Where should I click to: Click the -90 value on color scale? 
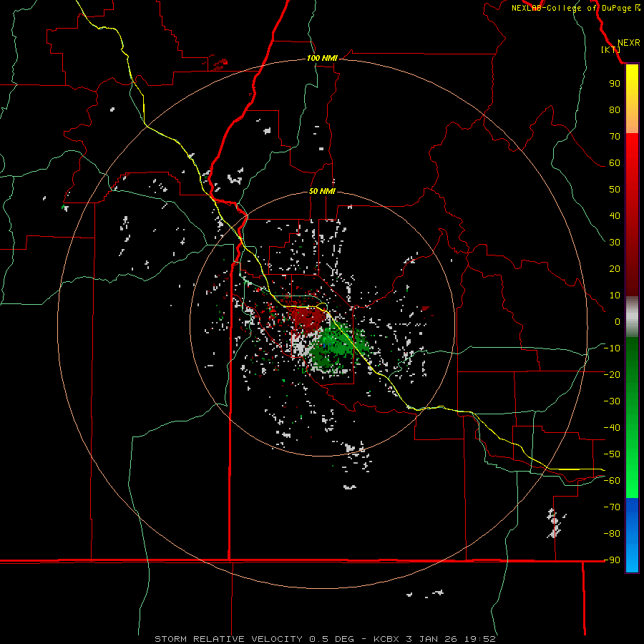[612, 560]
